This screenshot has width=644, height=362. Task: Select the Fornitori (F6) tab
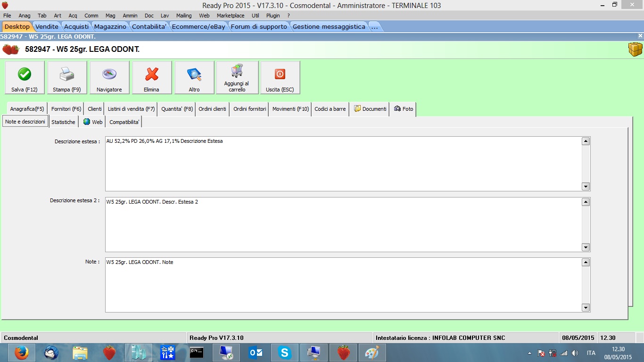click(x=66, y=109)
